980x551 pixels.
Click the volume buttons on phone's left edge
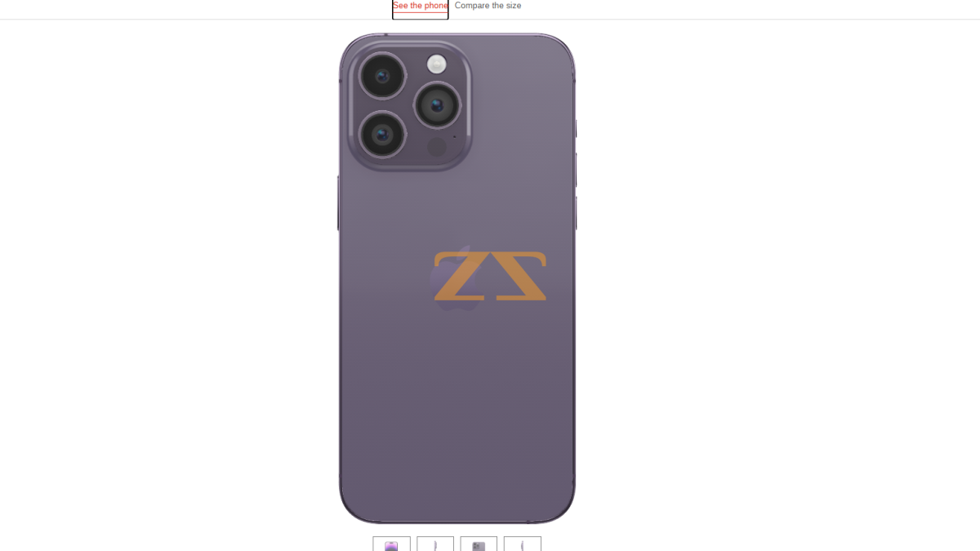click(338, 202)
